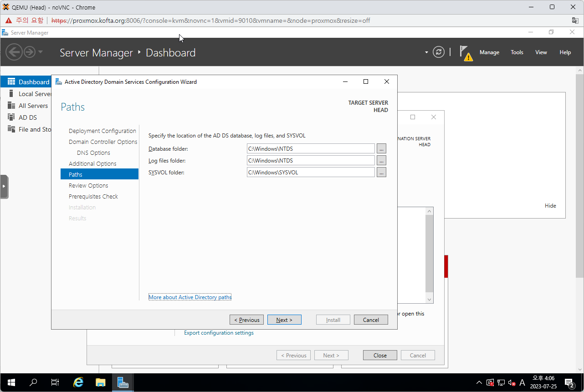Open Internet Explorer from the taskbar
Screen dimensions: 584x392
pos(78,382)
